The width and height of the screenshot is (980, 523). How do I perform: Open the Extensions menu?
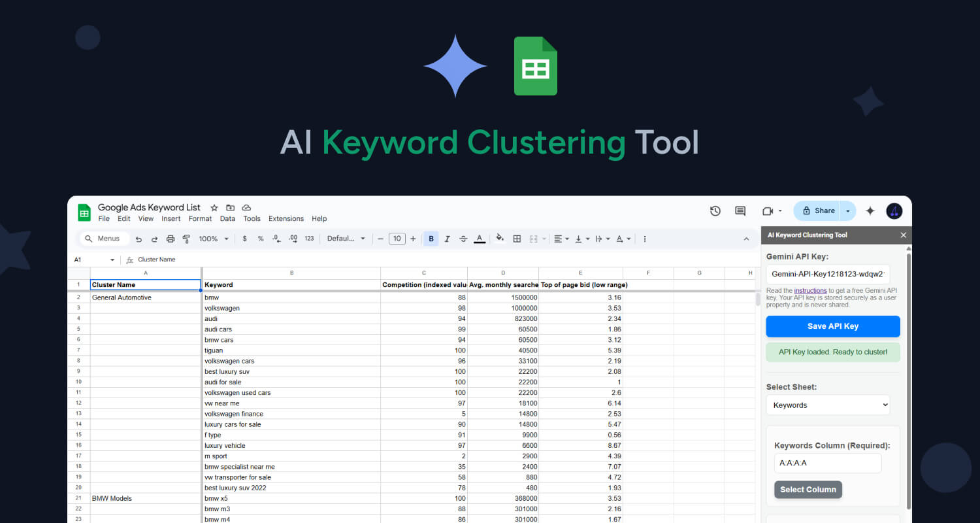286,219
